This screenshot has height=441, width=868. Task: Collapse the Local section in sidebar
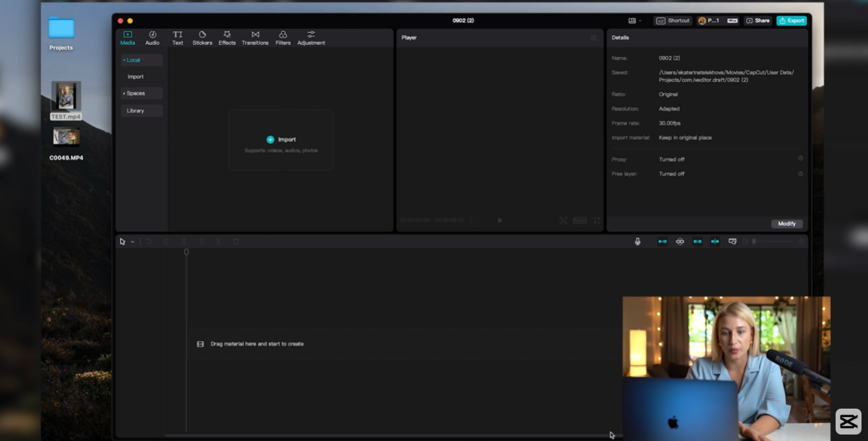141,60
